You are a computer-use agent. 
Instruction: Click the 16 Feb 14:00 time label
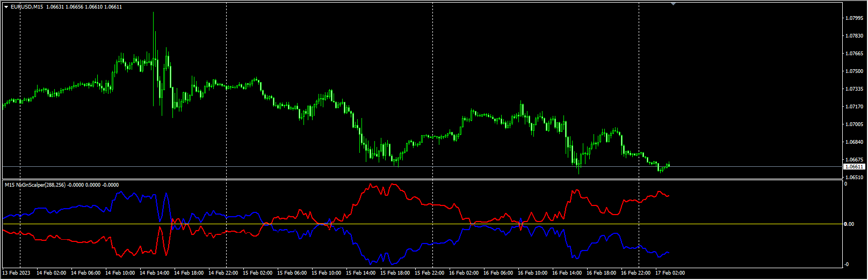tap(567, 273)
